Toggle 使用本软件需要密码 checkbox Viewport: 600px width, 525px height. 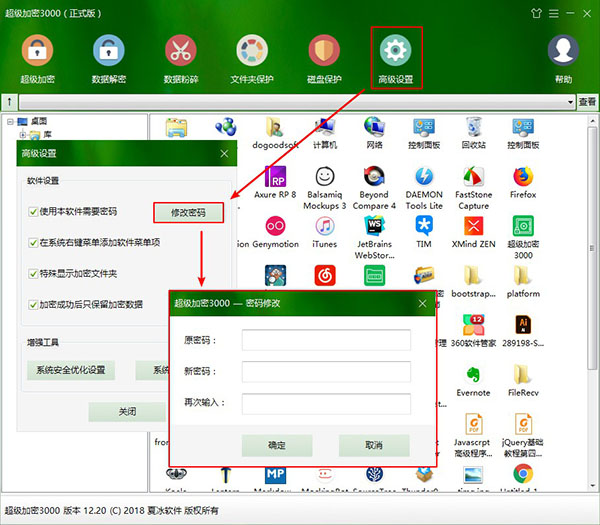[x=33, y=212]
